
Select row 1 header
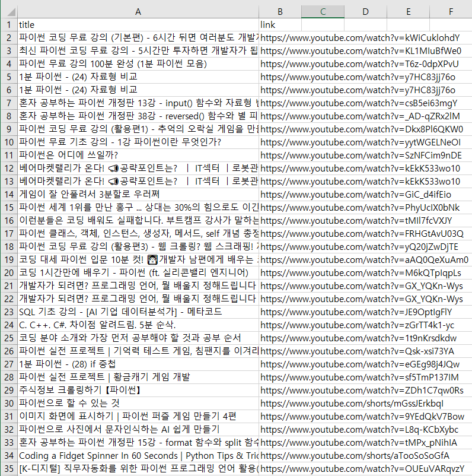coord(9,24)
